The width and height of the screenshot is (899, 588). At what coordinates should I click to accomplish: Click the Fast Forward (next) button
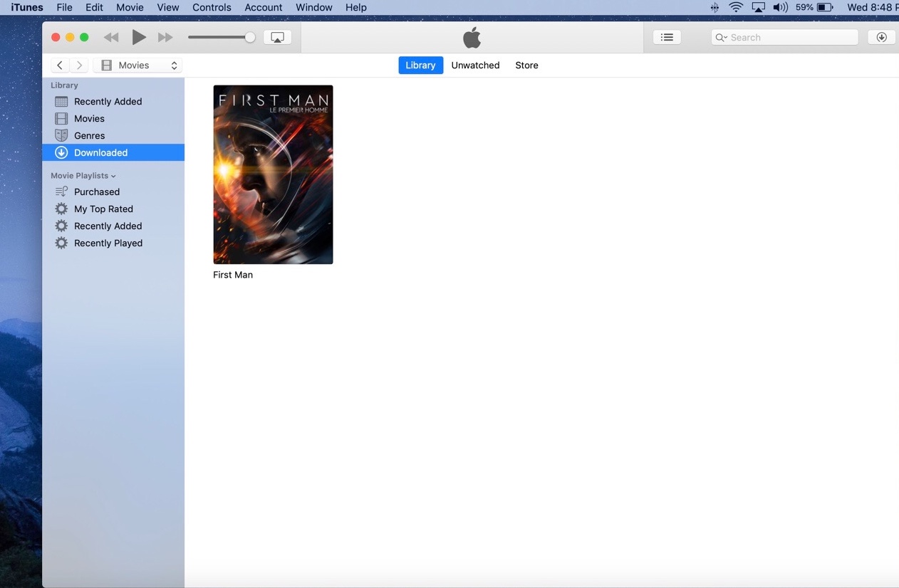point(165,37)
